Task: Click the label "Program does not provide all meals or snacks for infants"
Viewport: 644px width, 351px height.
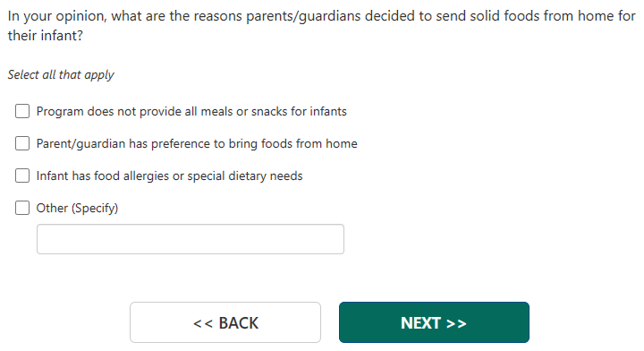Action: coord(191,111)
